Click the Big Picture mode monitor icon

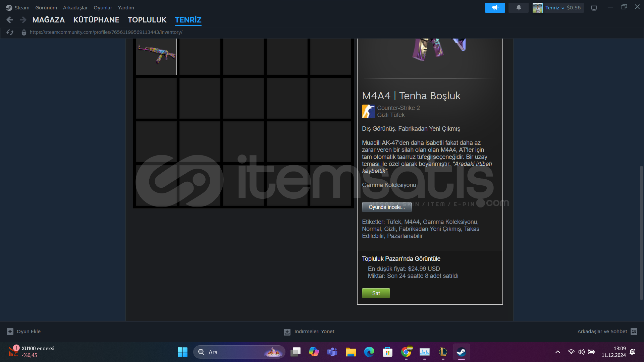pos(594,8)
